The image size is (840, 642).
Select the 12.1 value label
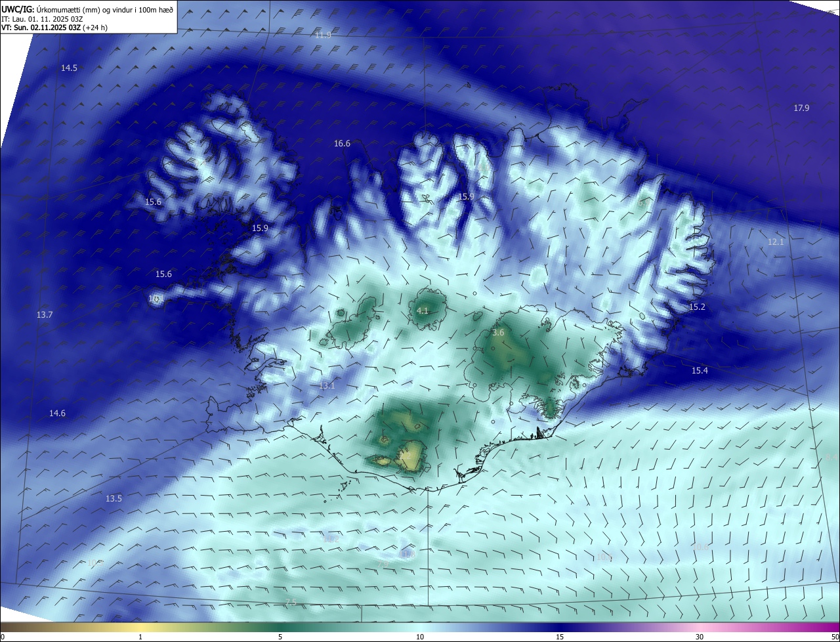click(x=776, y=242)
